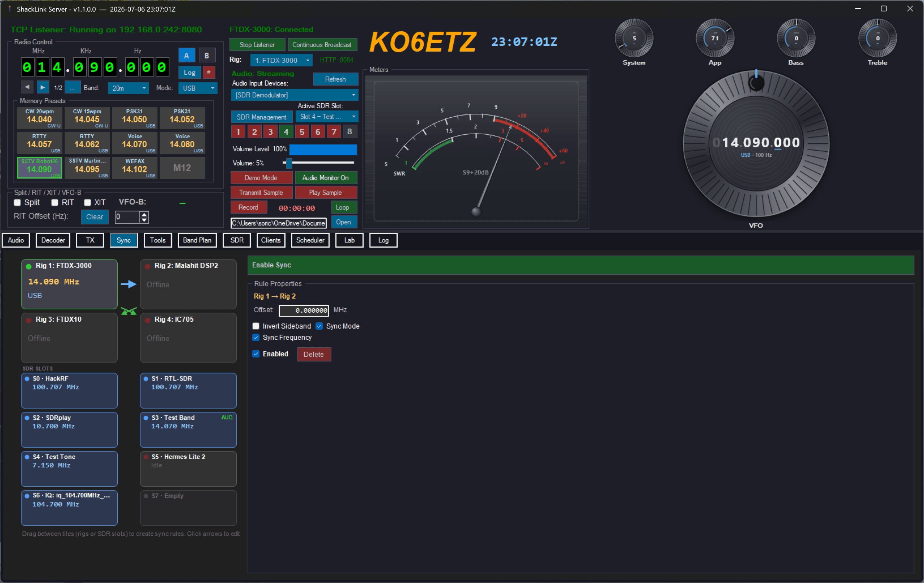Open the Active SDR Slot dropdown
This screenshot has height=583, width=924.
pos(327,116)
